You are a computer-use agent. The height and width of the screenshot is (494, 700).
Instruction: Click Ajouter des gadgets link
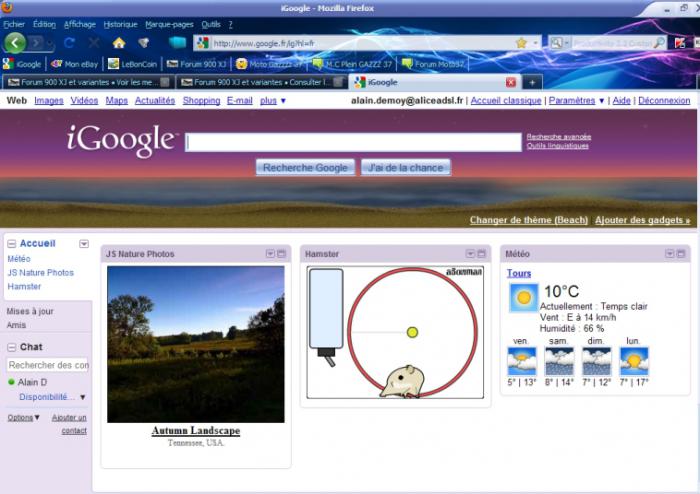[642, 220]
